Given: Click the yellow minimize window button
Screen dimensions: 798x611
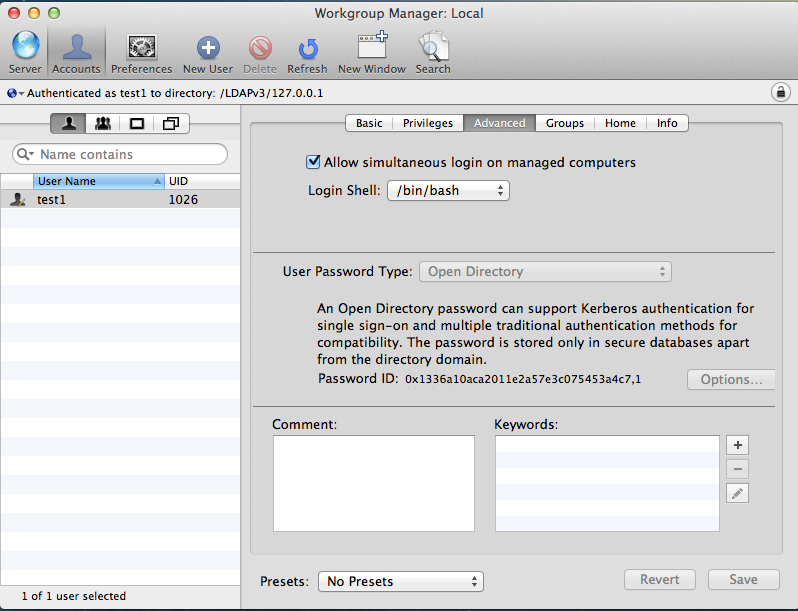Looking at the screenshot, I should click(x=34, y=13).
